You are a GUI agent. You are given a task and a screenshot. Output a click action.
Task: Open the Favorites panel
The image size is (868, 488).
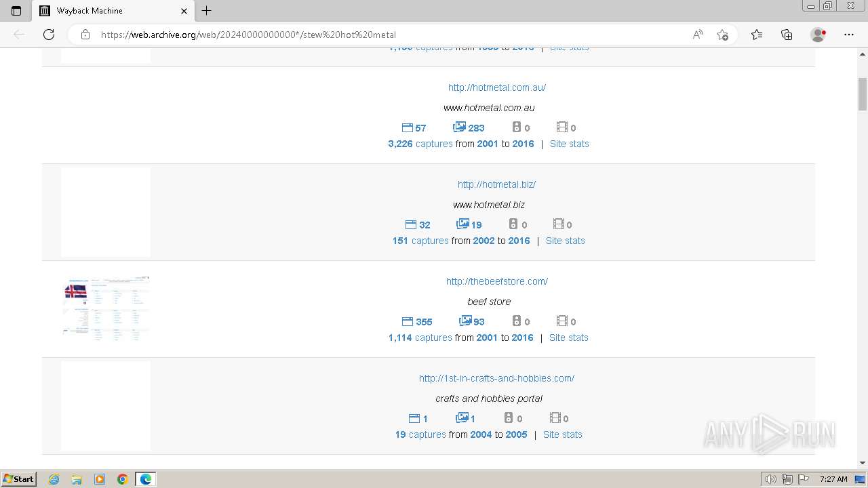pyautogui.click(x=757, y=35)
